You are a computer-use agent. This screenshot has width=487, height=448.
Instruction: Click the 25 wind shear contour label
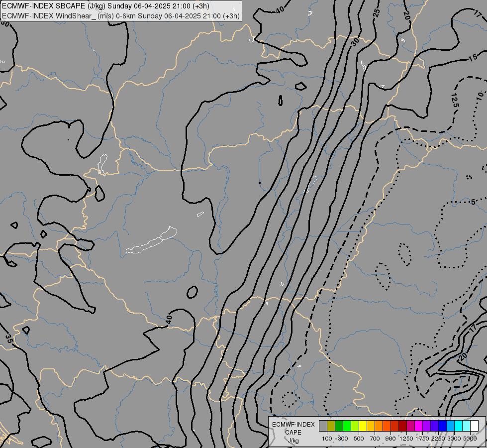pyautogui.click(x=377, y=13)
